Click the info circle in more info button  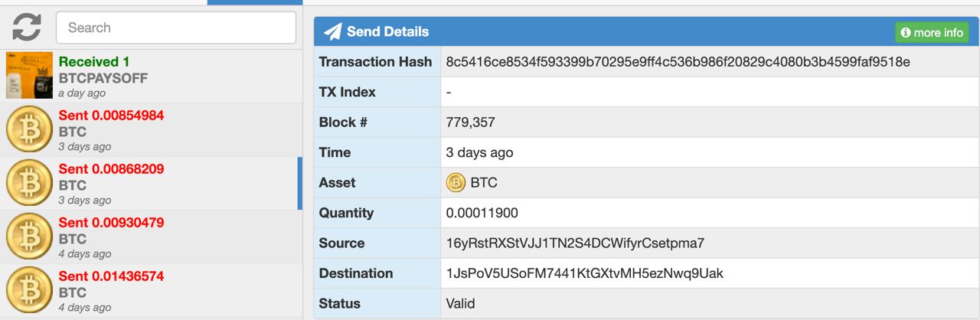(906, 33)
